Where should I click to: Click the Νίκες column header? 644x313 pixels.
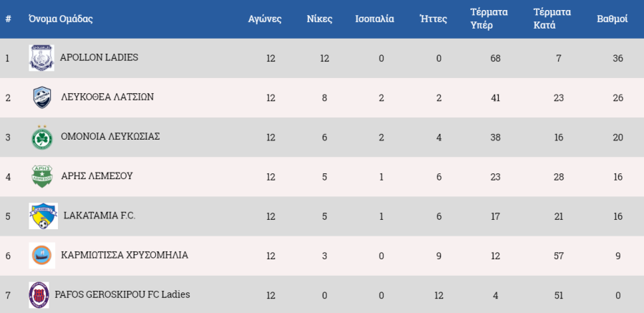pos(320,19)
